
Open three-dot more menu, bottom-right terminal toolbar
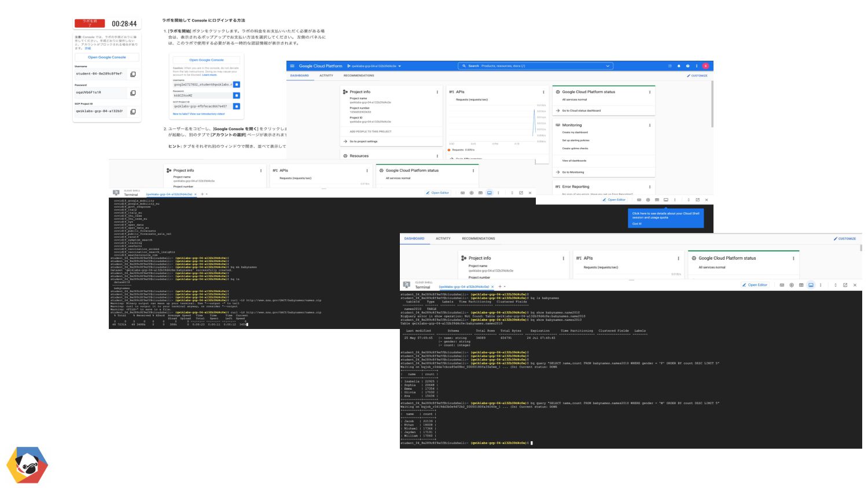tap(821, 285)
